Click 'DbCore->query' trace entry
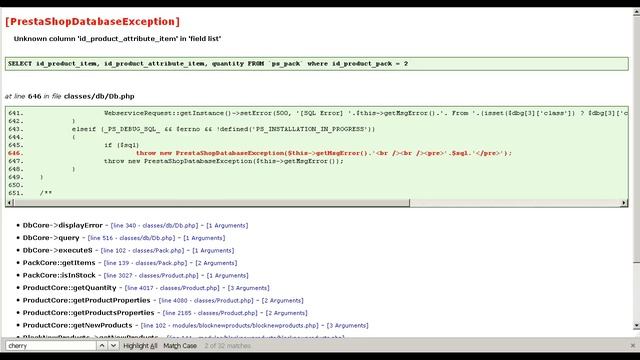Viewport: 640px width, 360px height. pos(51,238)
